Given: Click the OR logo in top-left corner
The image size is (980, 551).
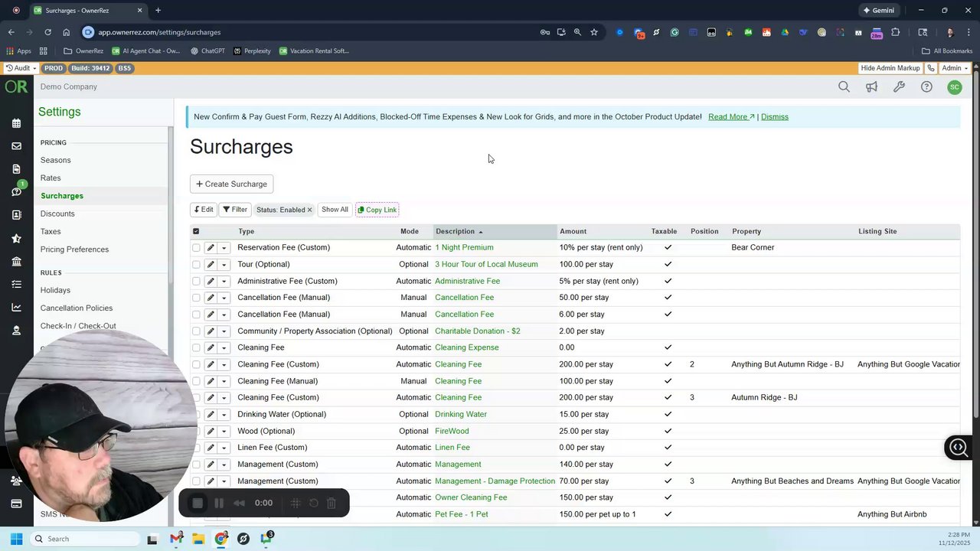Looking at the screenshot, I should point(16,86).
